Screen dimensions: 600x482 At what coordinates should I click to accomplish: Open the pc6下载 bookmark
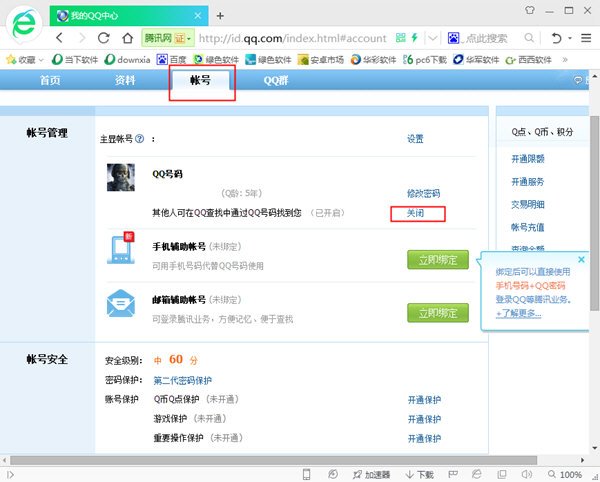pyautogui.click(x=425, y=60)
